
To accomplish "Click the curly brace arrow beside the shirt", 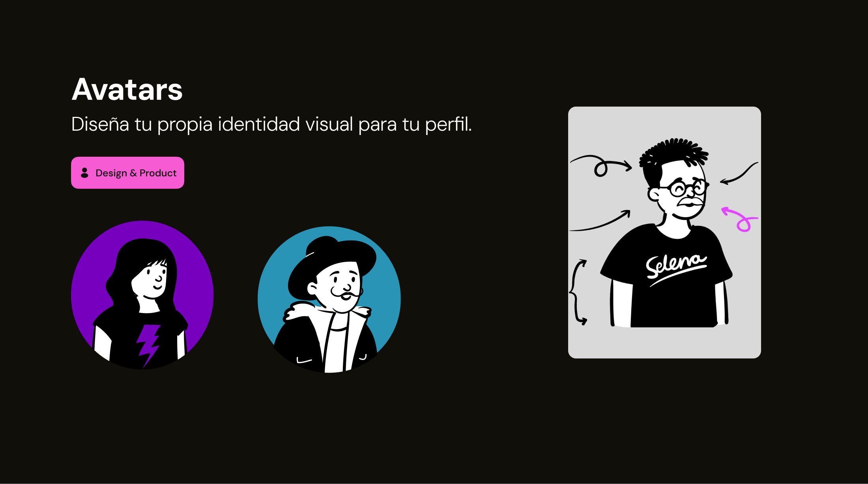I will [x=578, y=292].
